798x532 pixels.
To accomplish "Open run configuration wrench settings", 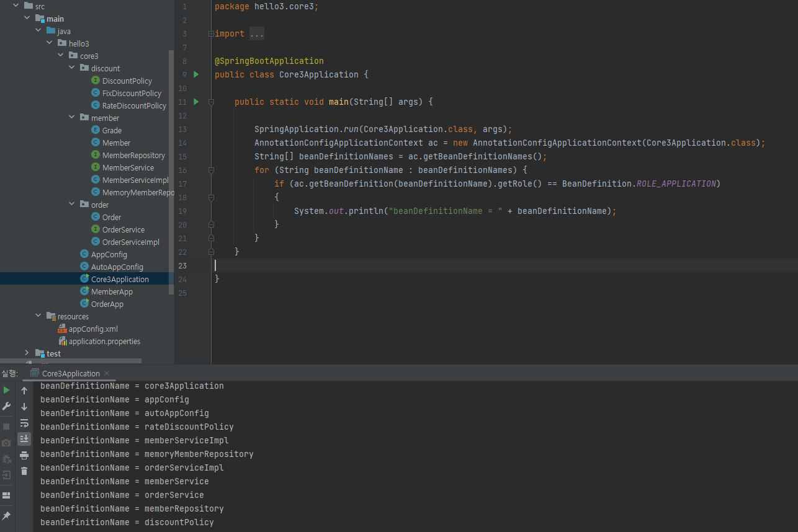I will tap(6, 406).
